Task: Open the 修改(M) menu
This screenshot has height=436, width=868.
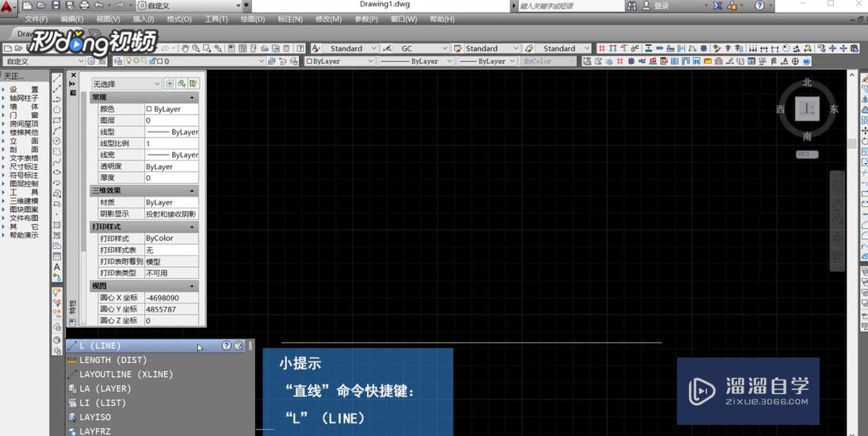Action: tap(328, 19)
